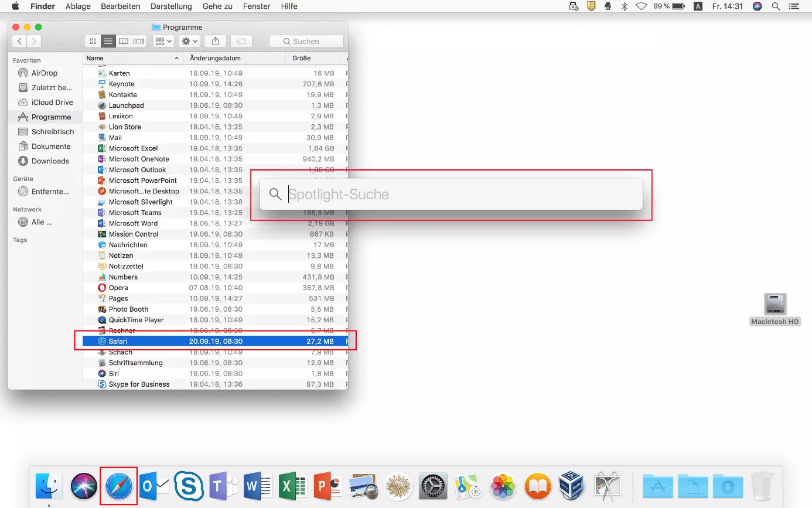Select Photo Booth in the file list
The width and height of the screenshot is (812, 508).
tap(215, 309)
